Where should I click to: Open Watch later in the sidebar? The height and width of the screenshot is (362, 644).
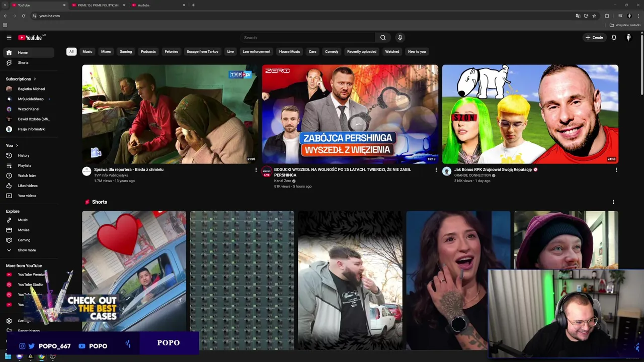pyautogui.click(x=29, y=175)
